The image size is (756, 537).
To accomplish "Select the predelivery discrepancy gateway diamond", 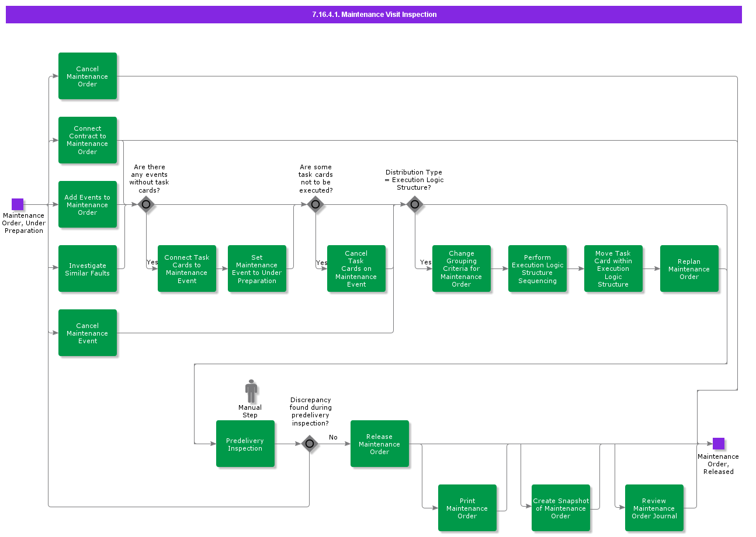I will 310,444.
